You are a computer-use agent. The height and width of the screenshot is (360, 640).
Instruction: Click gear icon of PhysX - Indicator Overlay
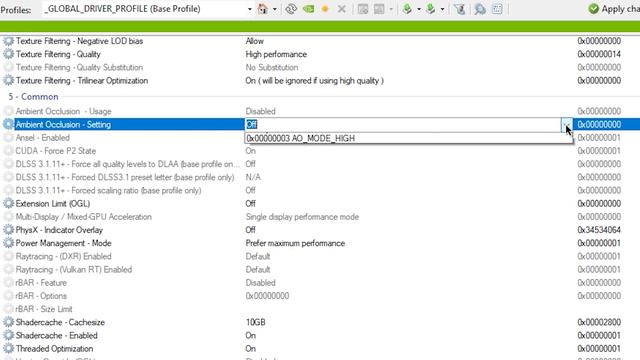pyautogui.click(x=8, y=230)
